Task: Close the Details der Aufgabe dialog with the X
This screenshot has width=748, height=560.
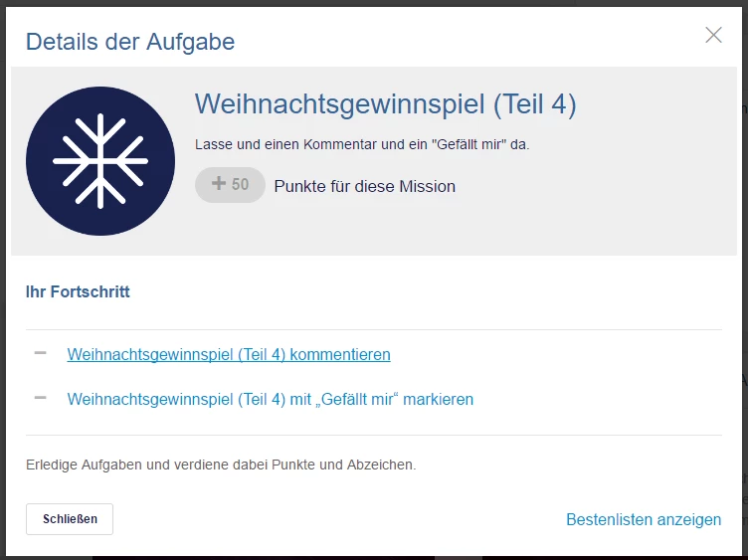Action: tap(713, 35)
